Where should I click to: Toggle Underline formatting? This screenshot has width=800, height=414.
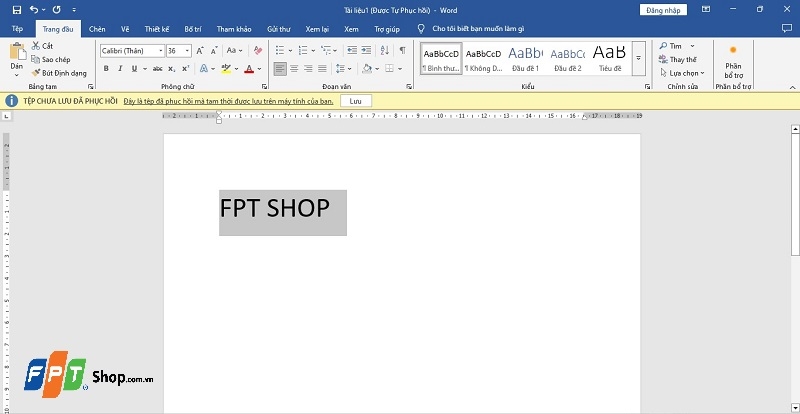pos(134,68)
